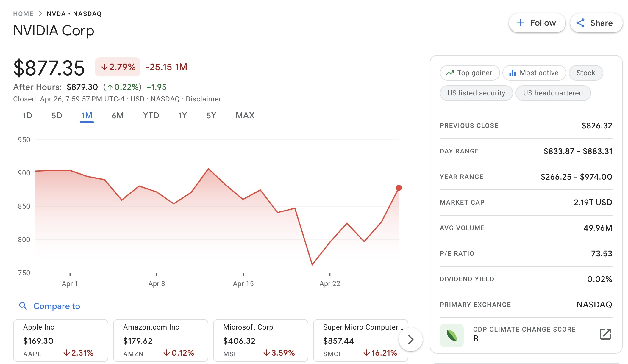Click the Apr 15 axis label
This screenshot has height=364, width=628.
click(x=243, y=284)
